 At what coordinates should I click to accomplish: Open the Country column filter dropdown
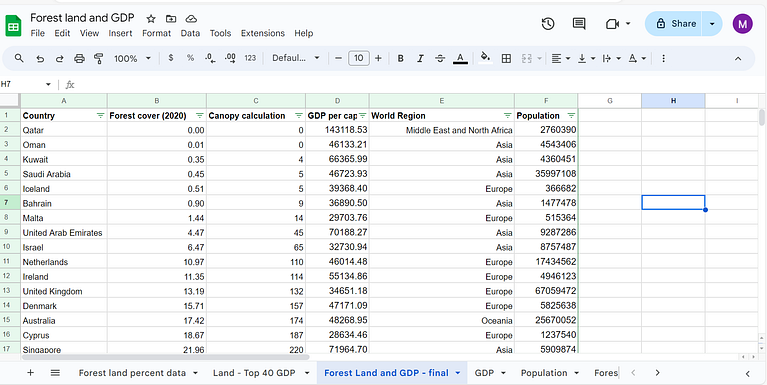[x=100, y=116]
